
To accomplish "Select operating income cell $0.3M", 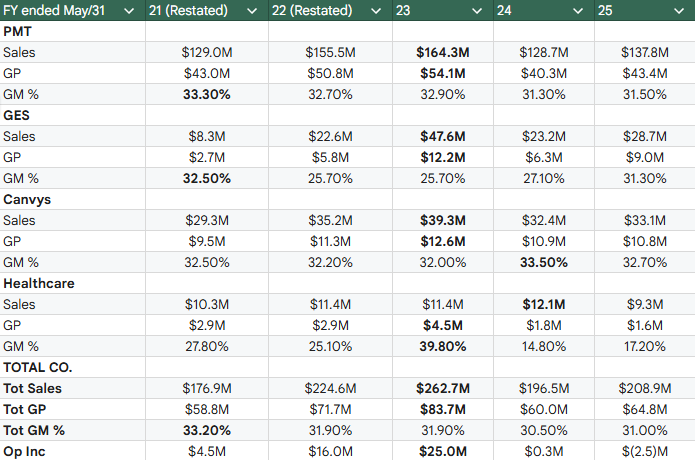I will (544, 451).
